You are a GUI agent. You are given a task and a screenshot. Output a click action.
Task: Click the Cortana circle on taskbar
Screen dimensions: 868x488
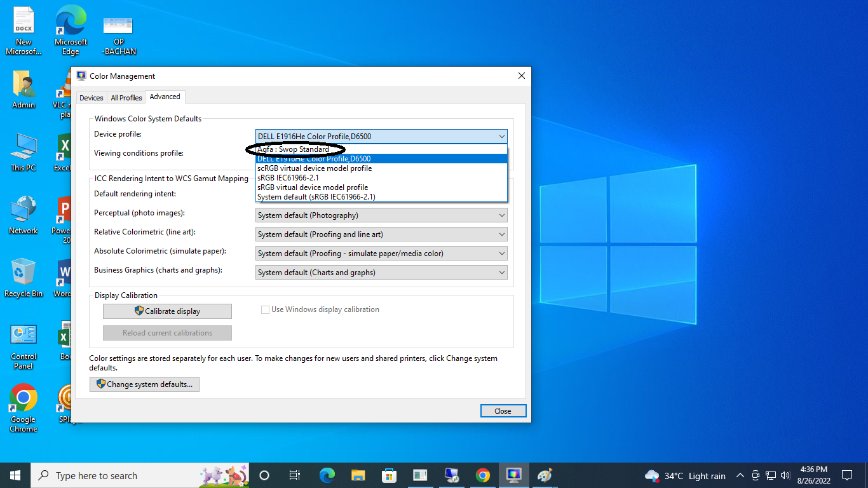click(x=264, y=475)
